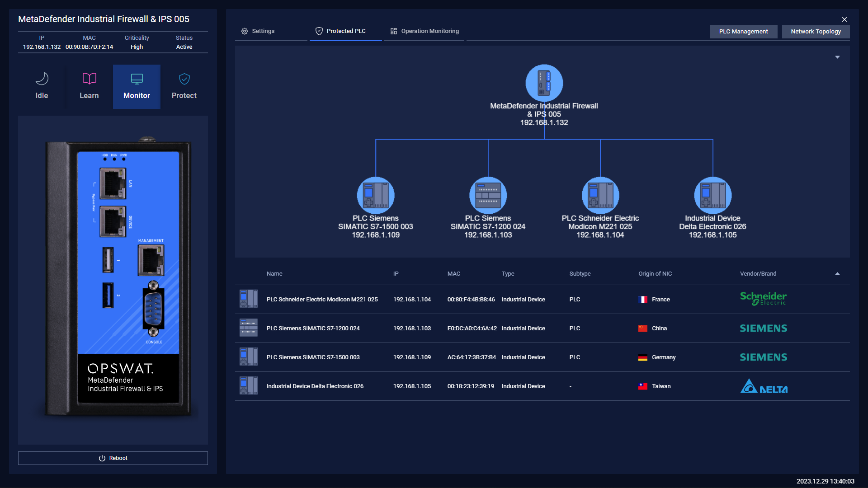This screenshot has height=488, width=868.
Task: Reboot the firewall device
Action: pos(113,458)
